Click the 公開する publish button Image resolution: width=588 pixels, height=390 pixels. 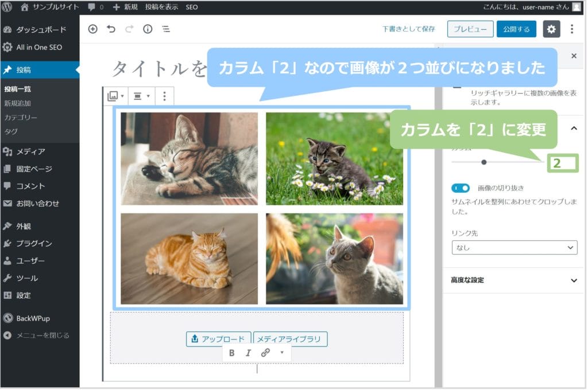tap(516, 29)
